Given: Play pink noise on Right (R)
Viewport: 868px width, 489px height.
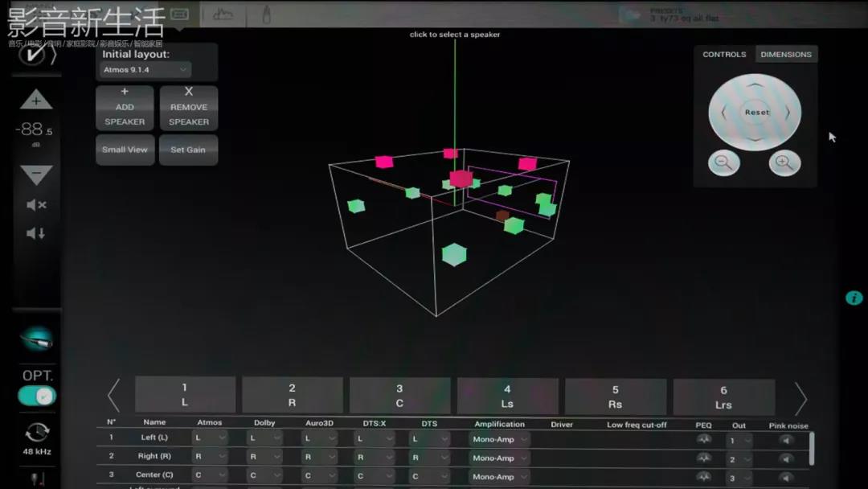Looking at the screenshot, I should click(x=785, y=458).
